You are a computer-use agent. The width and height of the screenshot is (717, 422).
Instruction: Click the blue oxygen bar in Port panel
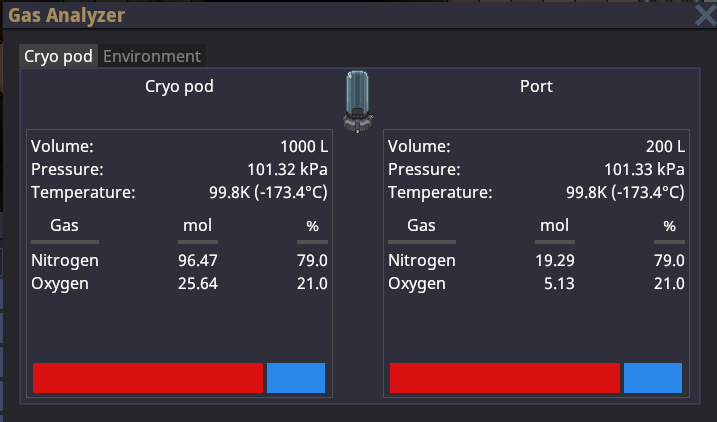pyautogui.click(x=653, y=378)
